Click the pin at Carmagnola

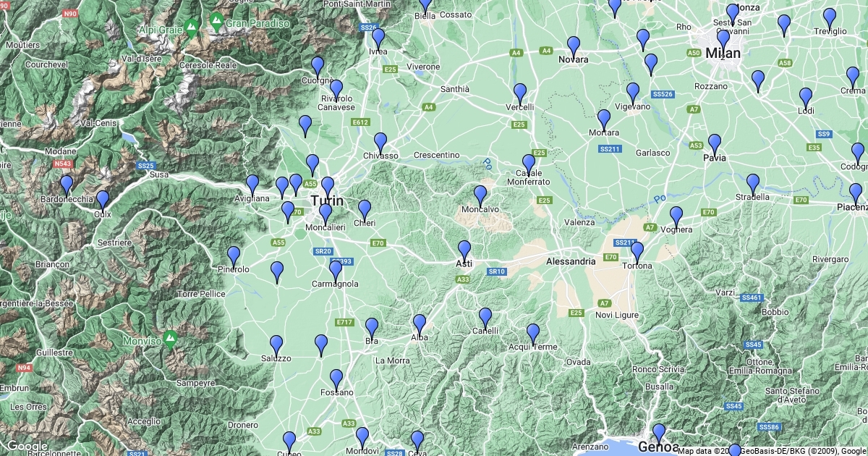[x=336, y=272]
